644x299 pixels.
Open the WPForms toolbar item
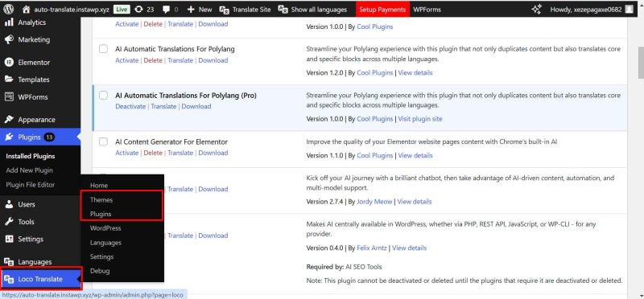(427, 10)
